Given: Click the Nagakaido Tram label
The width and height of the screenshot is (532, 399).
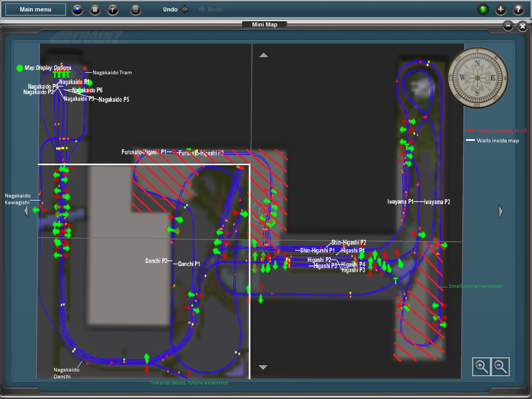Looking at the screenshot, I should point(112,73).
